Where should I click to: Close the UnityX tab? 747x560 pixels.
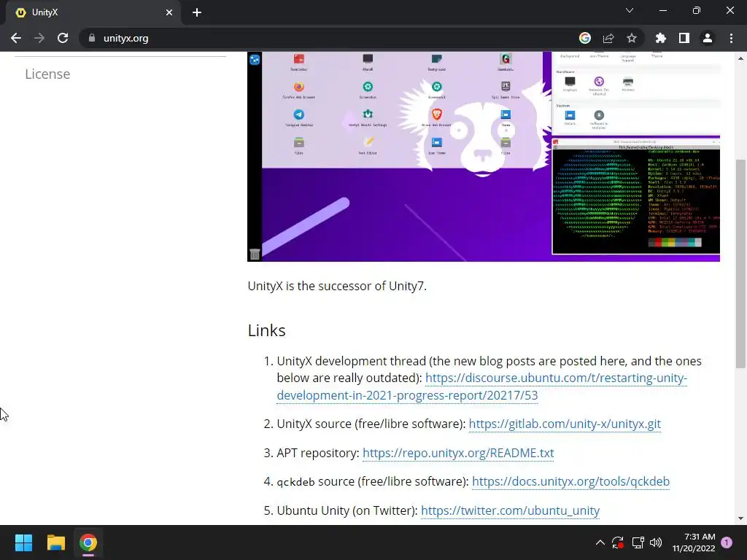(169, 12)
